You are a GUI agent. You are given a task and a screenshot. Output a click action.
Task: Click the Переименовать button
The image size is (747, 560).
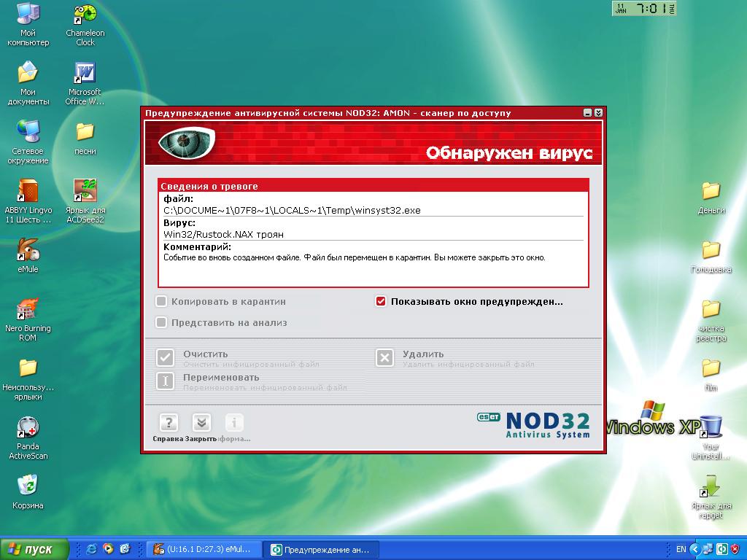pos(166,381)
